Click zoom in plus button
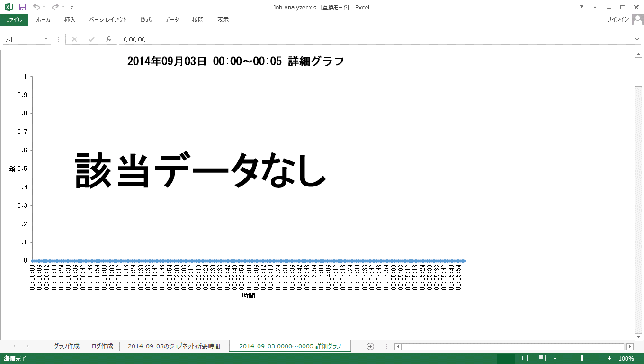Image resolution: width=644 pixels, height=364 pixels. click(x=609, y=358)
